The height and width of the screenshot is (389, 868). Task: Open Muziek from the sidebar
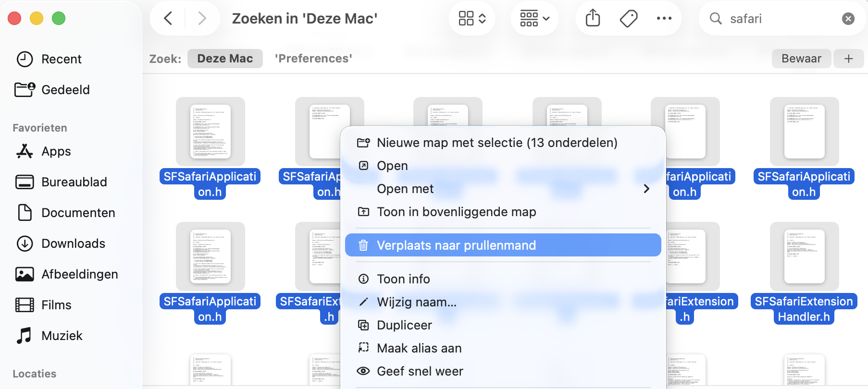coord(62,336)
